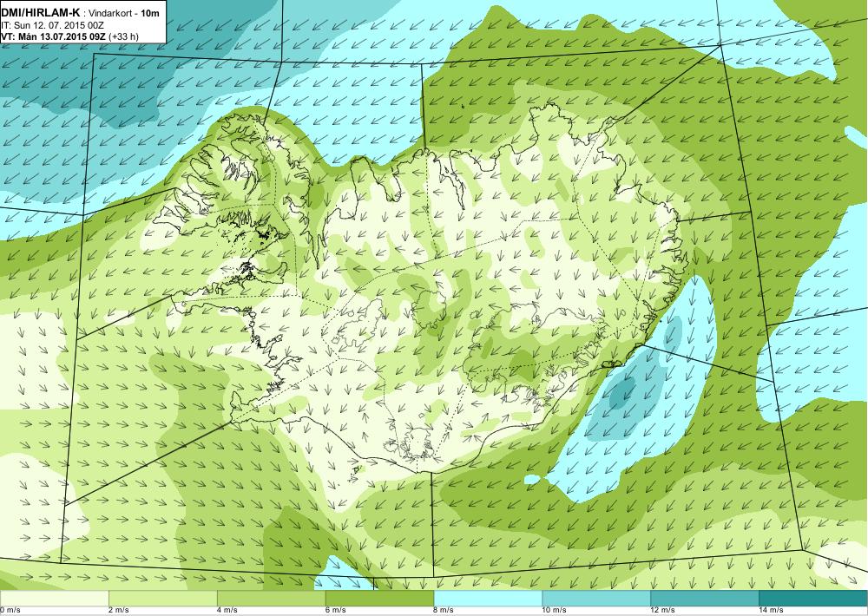Click the 2–4 m/s light green legend swatch

163,599
